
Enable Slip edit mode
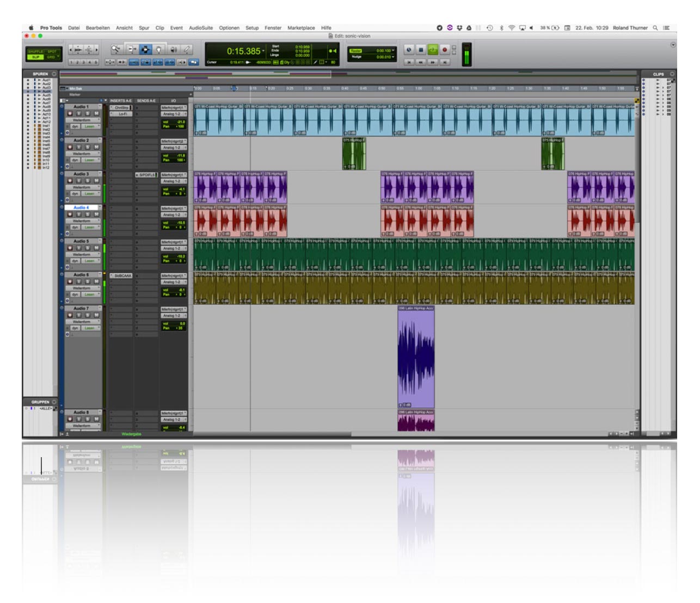pos(35,57)
